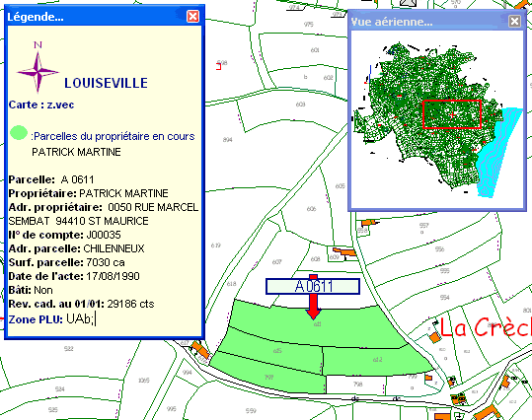Select parcel 605 on the map
The width and height of the screenshot is (532, 420).
click(340, 186)
